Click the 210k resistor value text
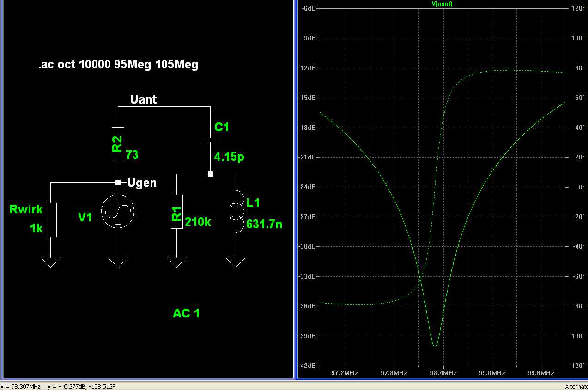 198,222
